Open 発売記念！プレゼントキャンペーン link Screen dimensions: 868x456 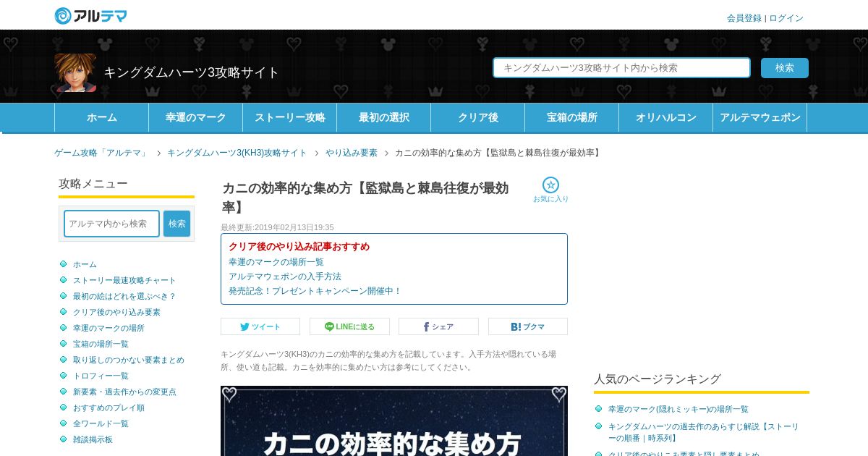[x=315, y=291]
